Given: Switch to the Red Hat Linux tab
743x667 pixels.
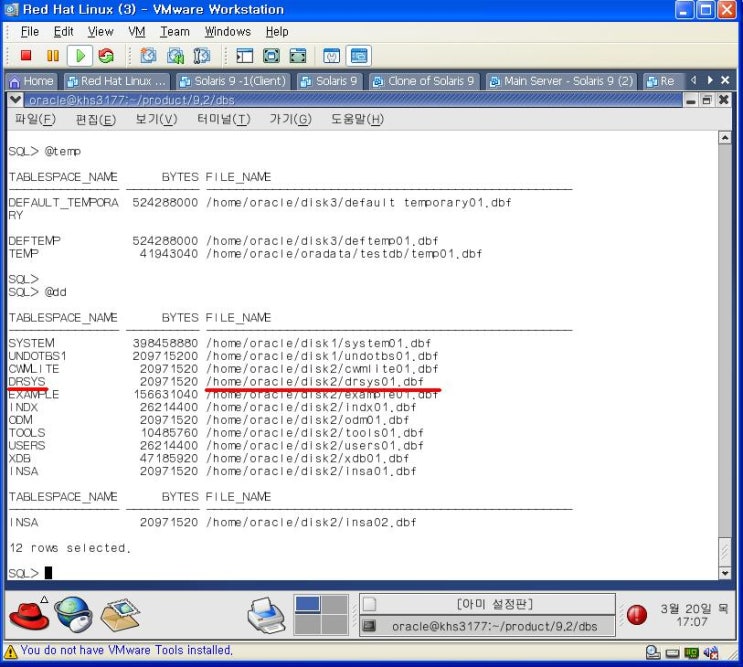Looking at the screenshot, I should point(116,81).
